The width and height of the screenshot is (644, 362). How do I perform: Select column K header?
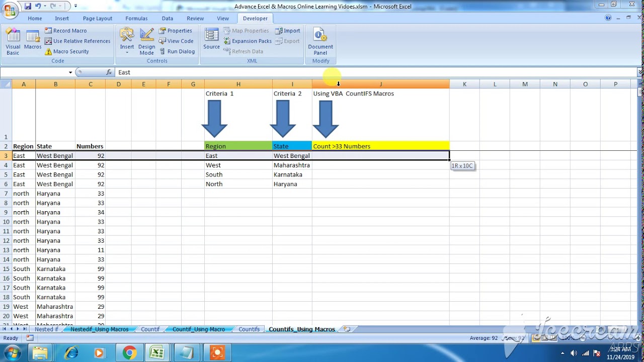[x=464, y=84]
